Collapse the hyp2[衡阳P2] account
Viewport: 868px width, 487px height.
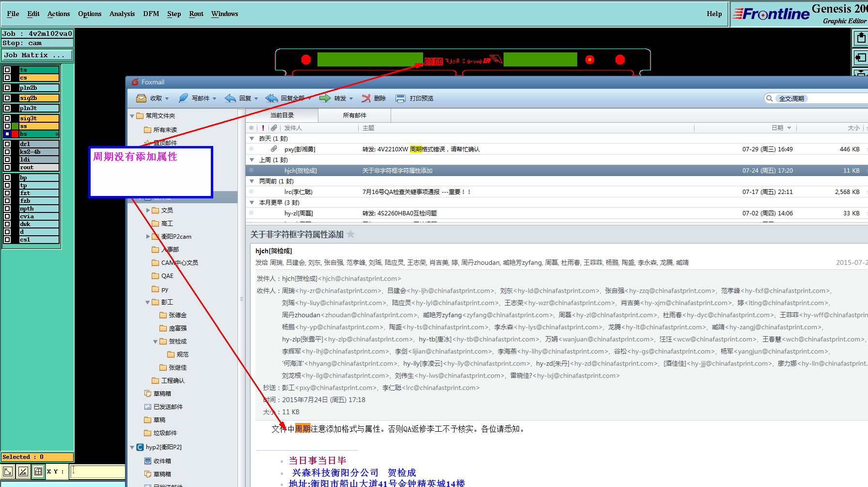(x=132, y=447)
